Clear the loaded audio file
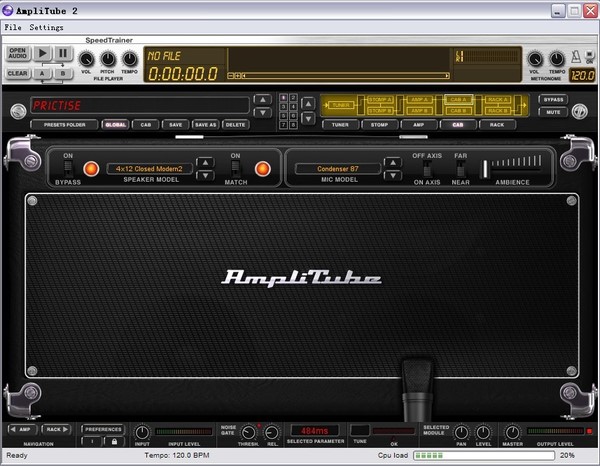 [18, 73]
